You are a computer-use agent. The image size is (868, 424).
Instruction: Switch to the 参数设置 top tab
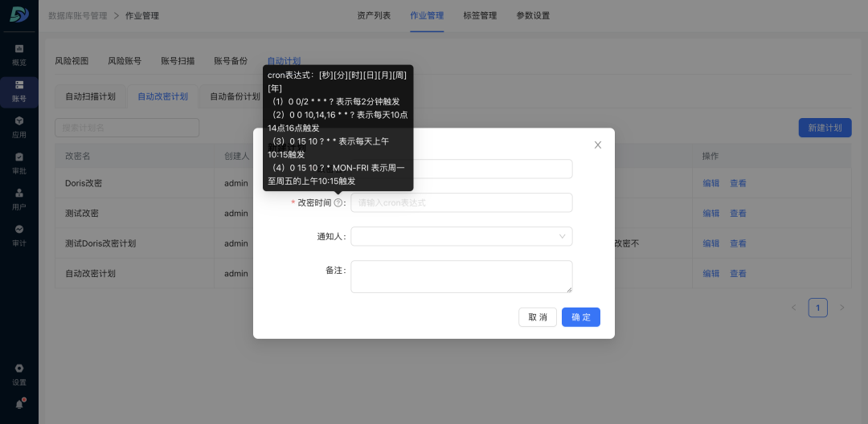533,15
